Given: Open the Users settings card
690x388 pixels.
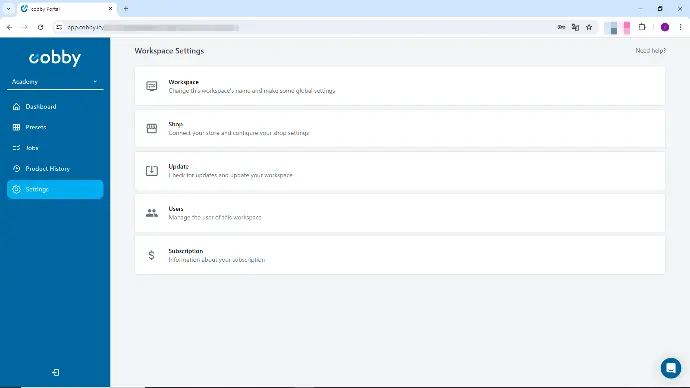Looking at the screenshot, I should [x=400, y=213].
